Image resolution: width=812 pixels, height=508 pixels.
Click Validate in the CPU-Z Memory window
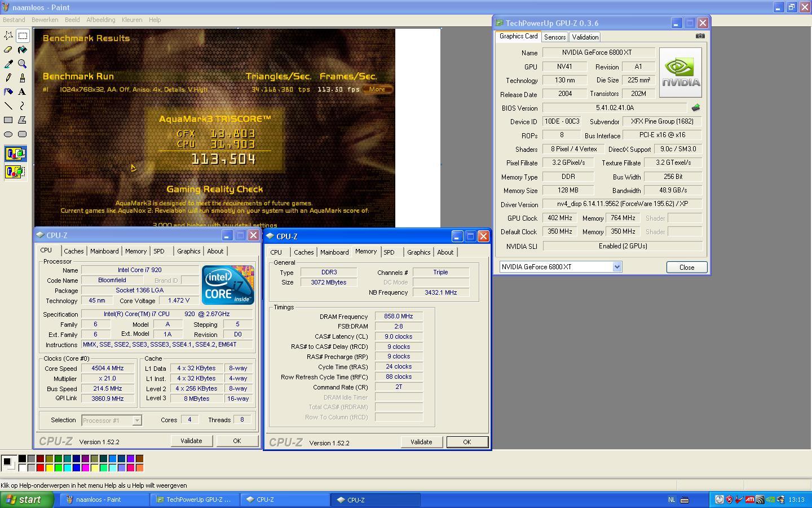click(421, 442)
